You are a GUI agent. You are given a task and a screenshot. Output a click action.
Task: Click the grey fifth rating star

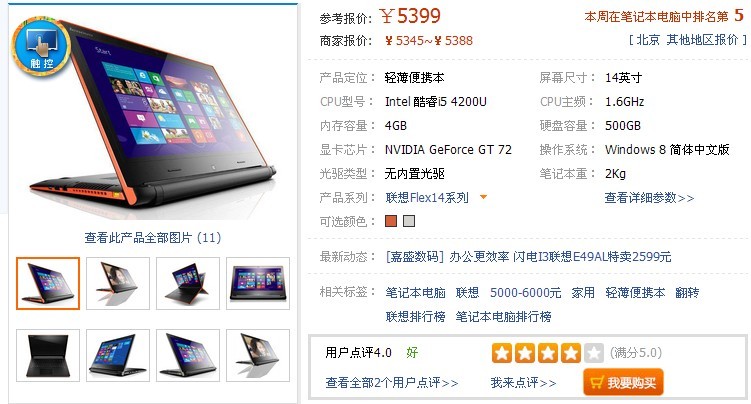[593, 353]
